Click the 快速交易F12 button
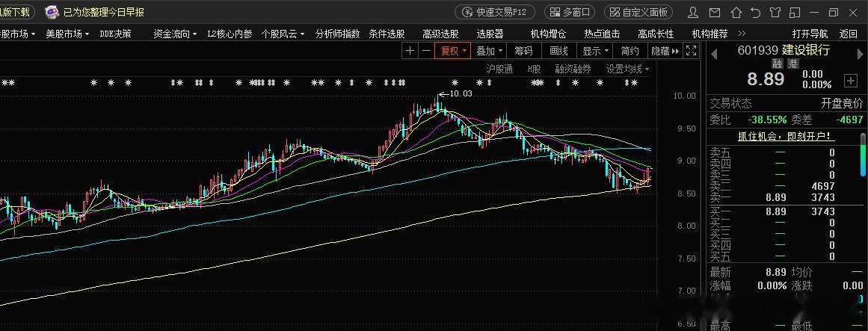Viewport: 868px width, 331px height. (x=495, y=12)
